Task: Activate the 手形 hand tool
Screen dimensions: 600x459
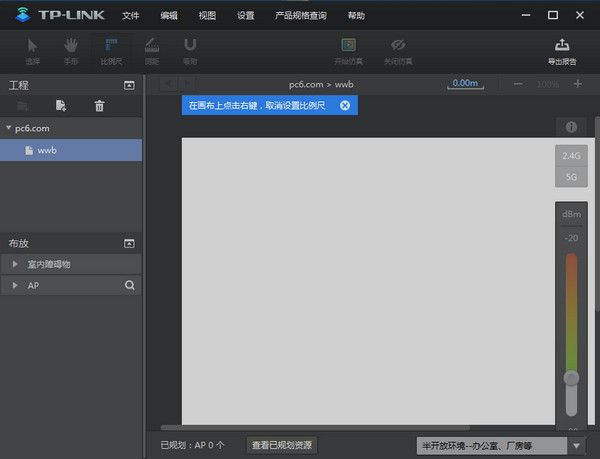Action: point(71,49)
